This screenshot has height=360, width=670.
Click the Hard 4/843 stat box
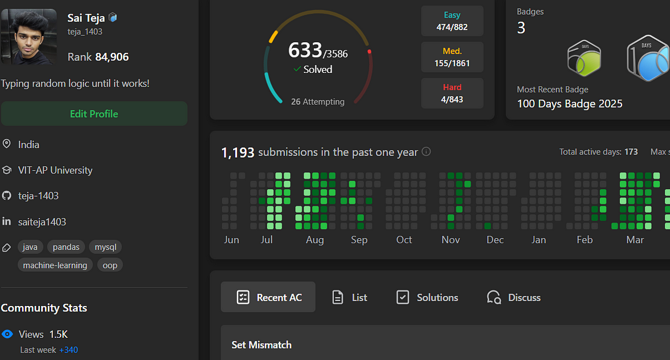[452, 93]
